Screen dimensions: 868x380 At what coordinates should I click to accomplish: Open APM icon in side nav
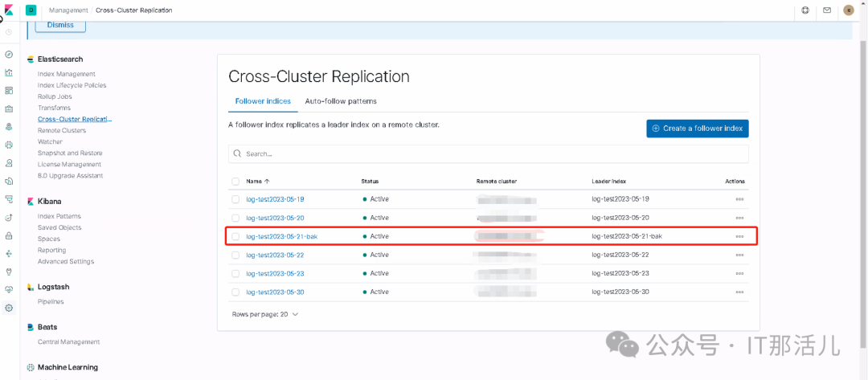pos(9,199)
